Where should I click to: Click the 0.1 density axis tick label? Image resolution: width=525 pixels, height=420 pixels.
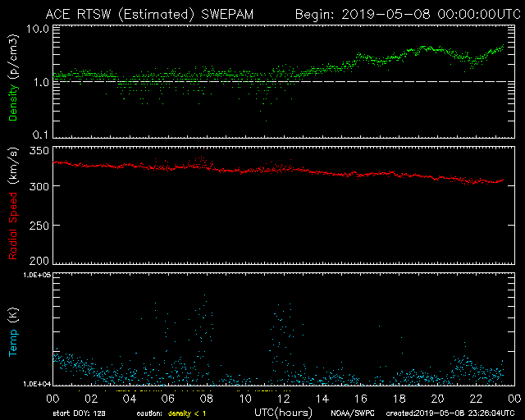click(39, 134)
